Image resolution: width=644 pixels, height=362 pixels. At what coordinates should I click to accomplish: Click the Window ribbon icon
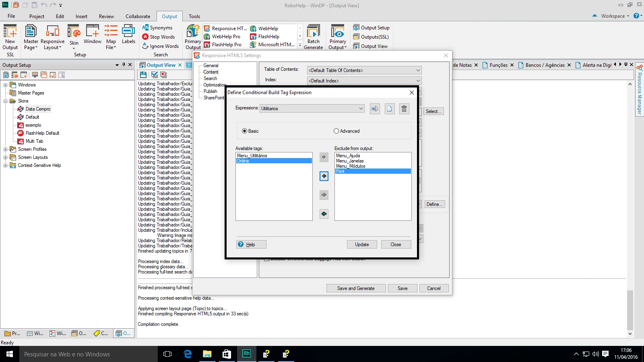click(x=93, y=34)
